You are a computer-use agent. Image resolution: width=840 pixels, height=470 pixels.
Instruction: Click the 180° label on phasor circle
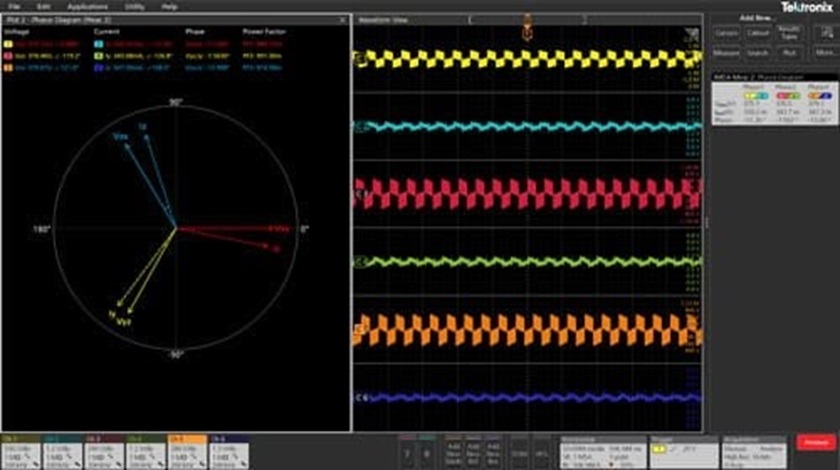[42, 229]
